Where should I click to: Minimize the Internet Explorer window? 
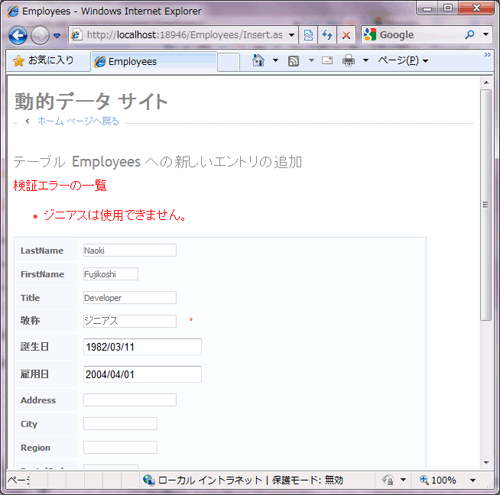pos(427,8)
